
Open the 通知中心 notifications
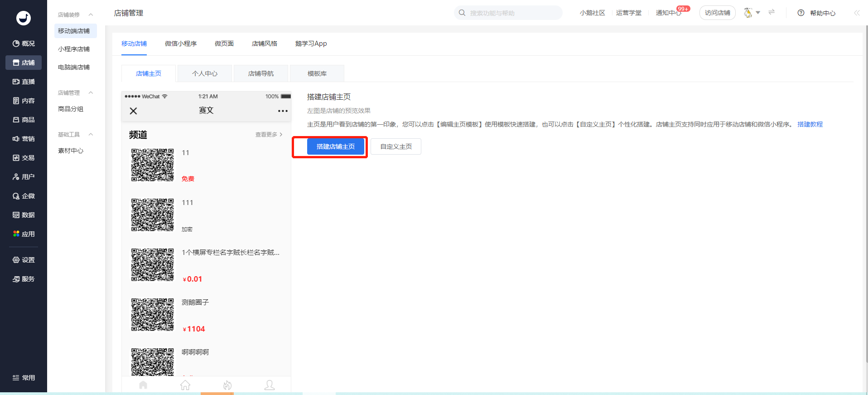[x=669, y=13]
